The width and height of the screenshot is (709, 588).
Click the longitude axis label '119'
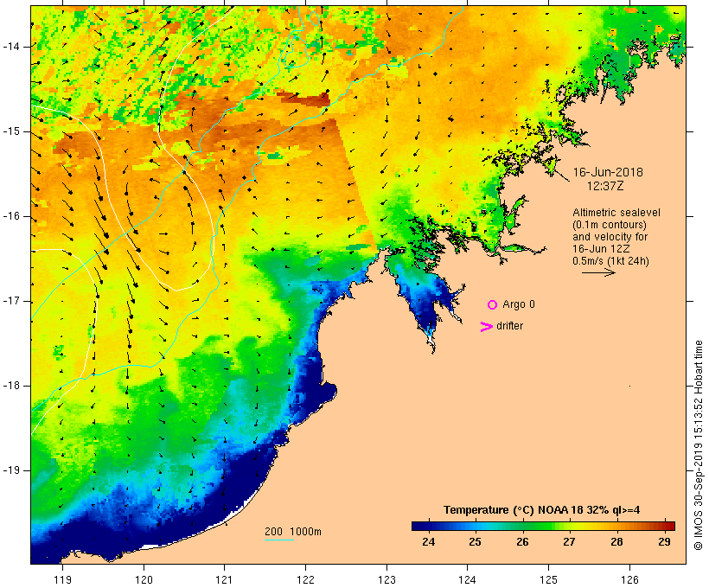(62, 579)
